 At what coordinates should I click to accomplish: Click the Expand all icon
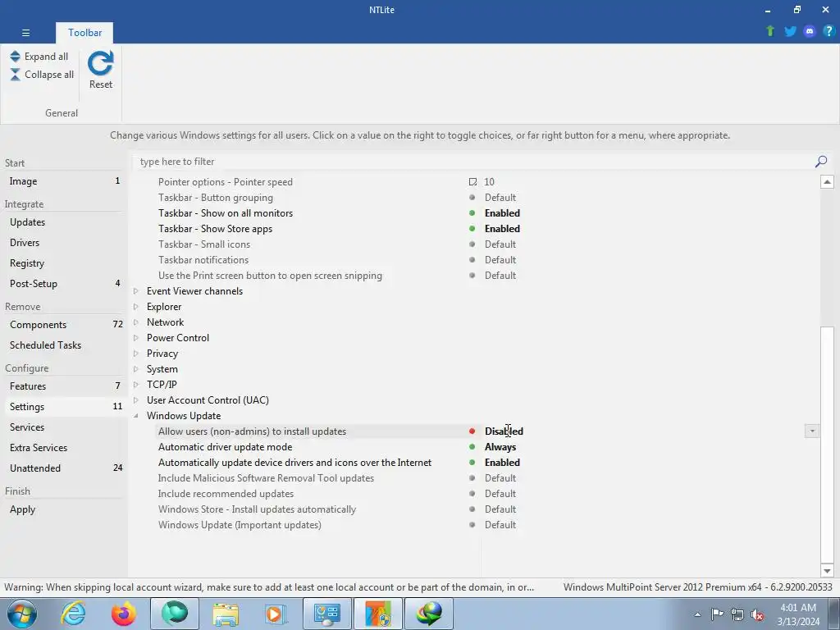[15, 57]
